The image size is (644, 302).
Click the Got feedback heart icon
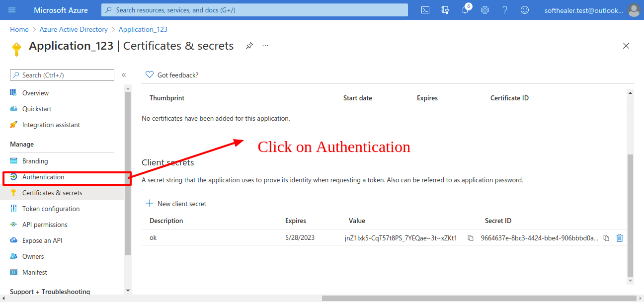tap(150, 75)
